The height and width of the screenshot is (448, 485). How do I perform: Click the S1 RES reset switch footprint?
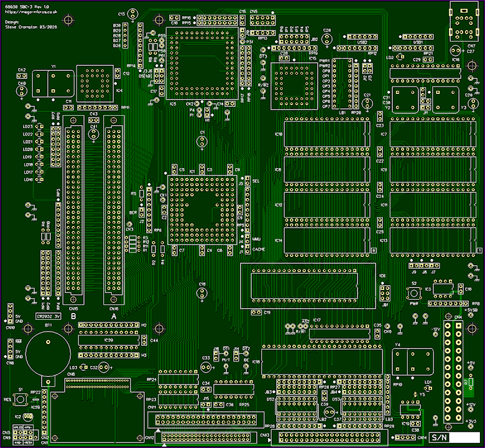21,399
